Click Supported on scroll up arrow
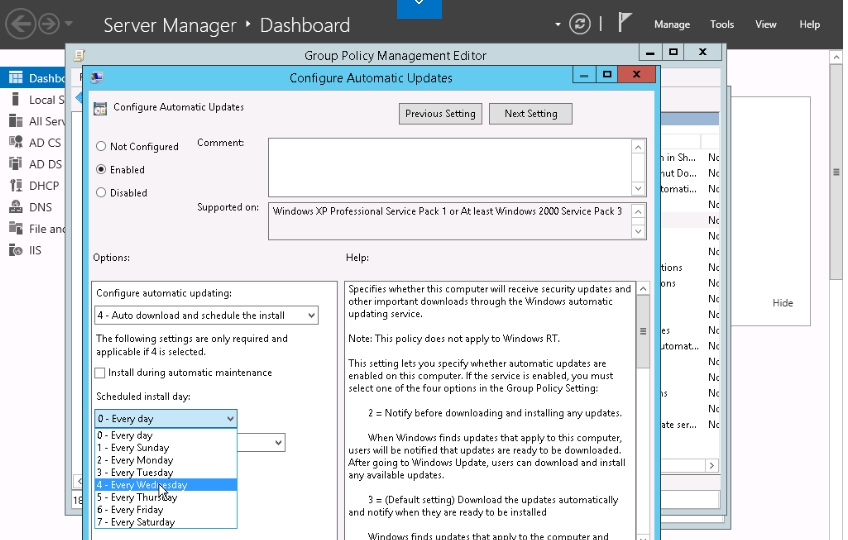This screenshot has width=848, height=540. pyautogui.click(x=638, y=212)
